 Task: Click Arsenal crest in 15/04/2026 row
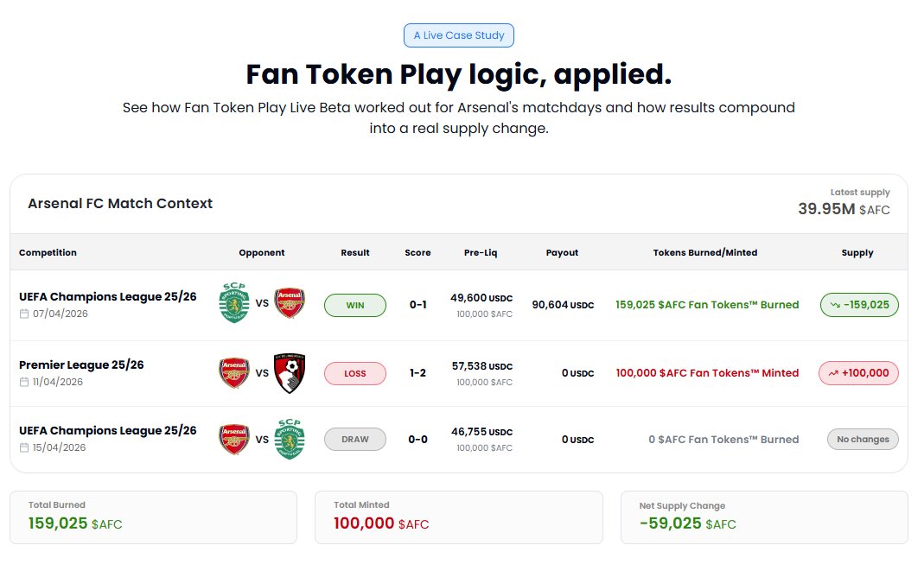click(x=234, y=439)
